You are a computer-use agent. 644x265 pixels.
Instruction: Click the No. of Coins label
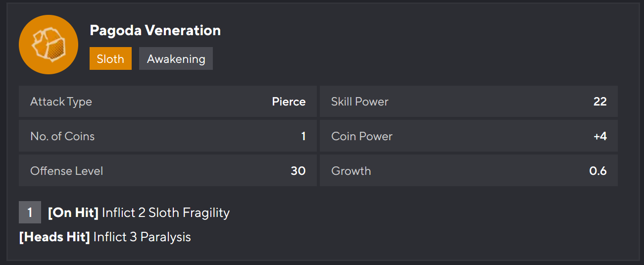pos(62,136)
